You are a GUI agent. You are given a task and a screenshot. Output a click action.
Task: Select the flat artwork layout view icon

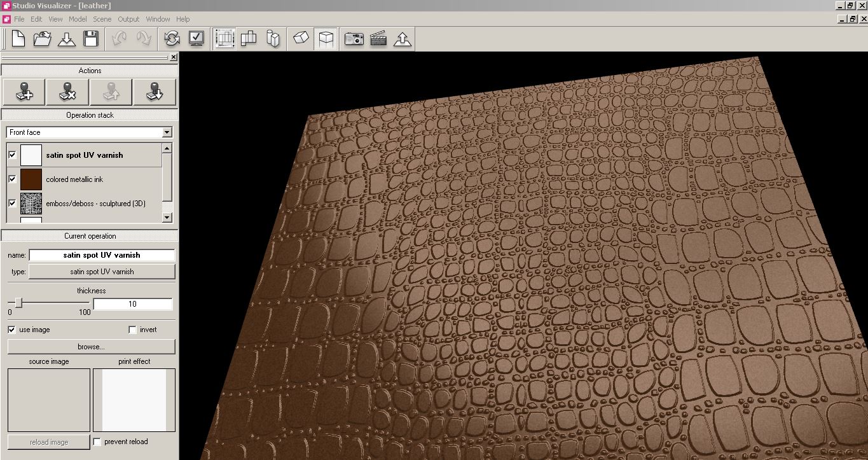pyautogui.click(x=224, y=39)
